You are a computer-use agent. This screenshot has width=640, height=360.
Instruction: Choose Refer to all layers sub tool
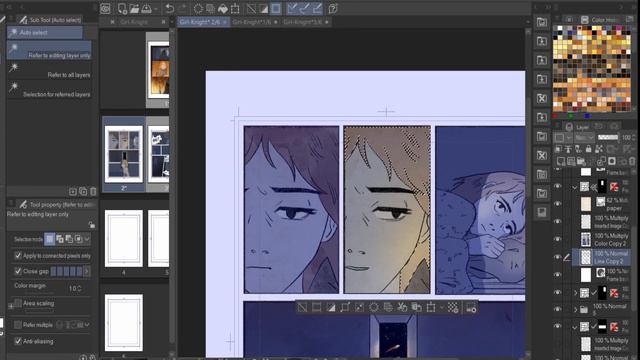49,71
